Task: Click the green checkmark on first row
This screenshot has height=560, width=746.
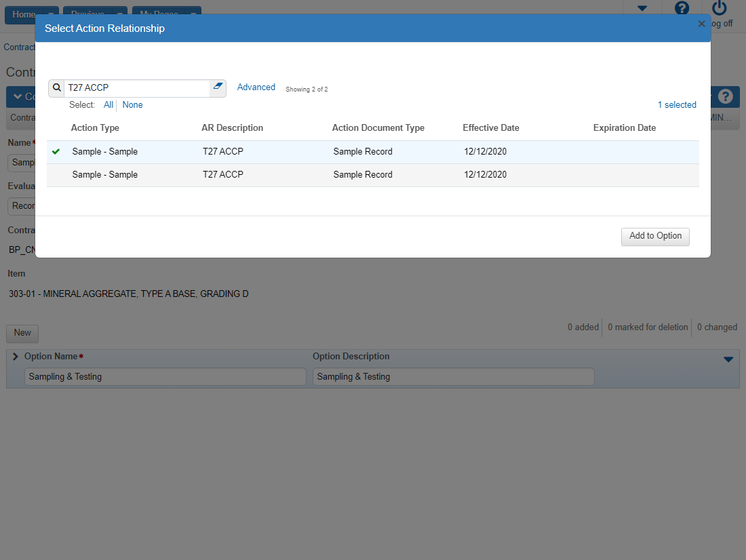Action: (x=56, y=152)
